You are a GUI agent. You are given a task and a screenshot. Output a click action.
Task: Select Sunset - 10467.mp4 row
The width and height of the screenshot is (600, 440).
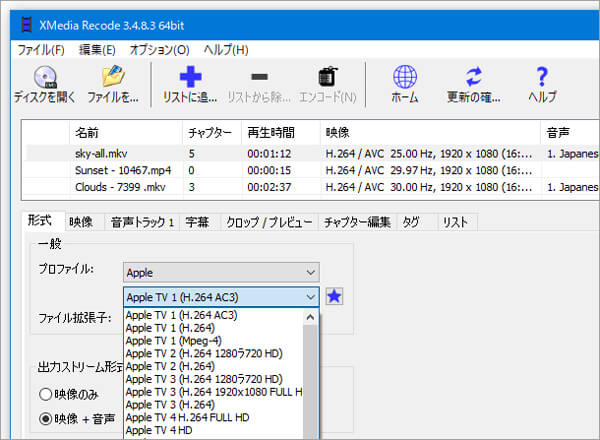(312, 170)
